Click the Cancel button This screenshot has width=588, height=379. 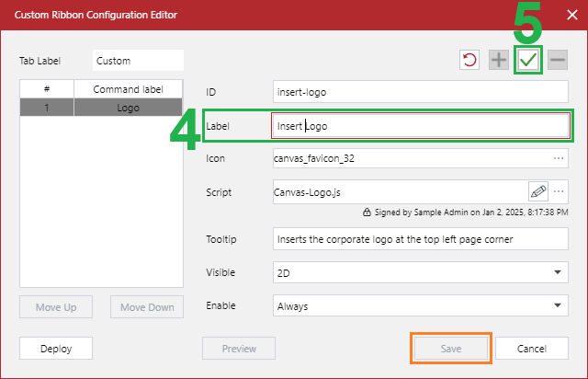[x=532, y=349]
